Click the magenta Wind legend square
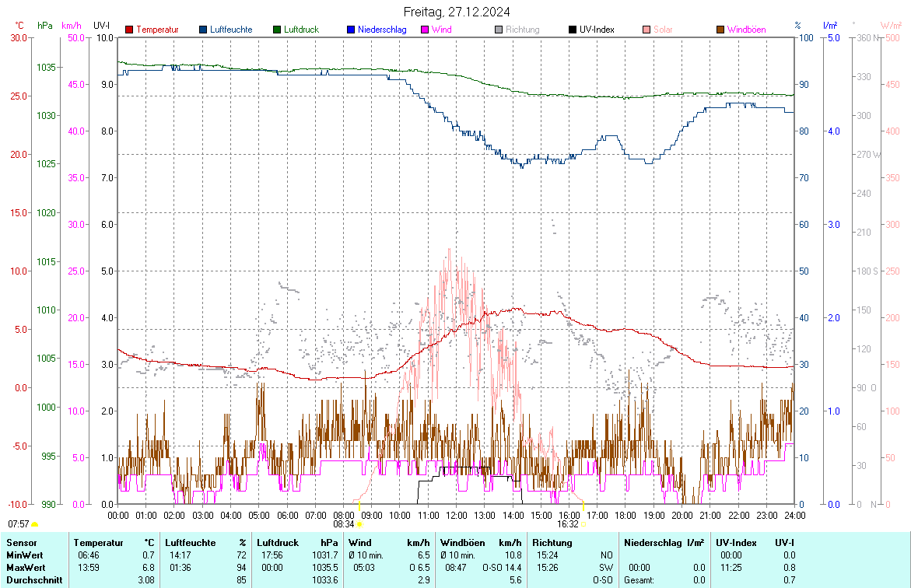Viewport: 911px width, 588px height. (425, 30)
